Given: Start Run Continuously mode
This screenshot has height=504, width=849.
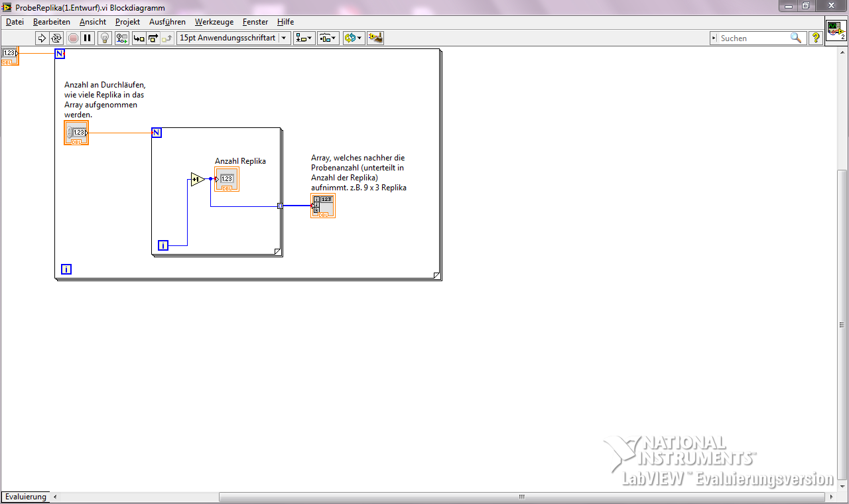Looking at the screenshot, I should coord(56,38).
